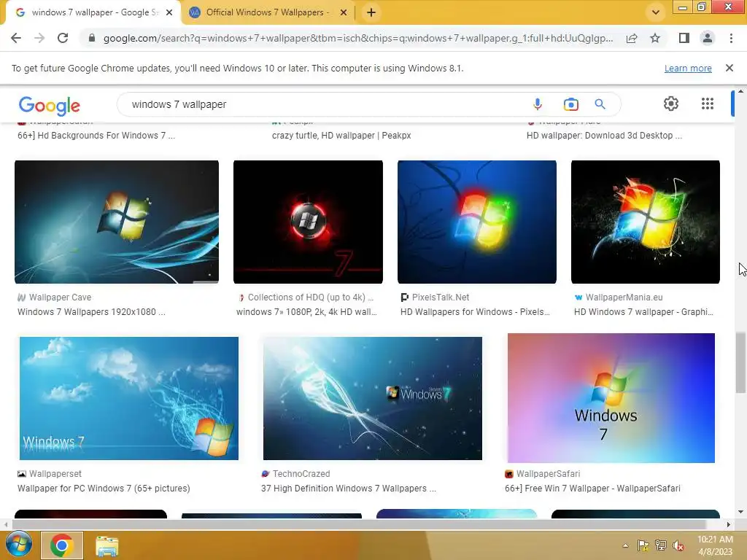The image size is (747, 560).
Task: Click the muted volume tray icon
Action: click(x=678, y=545)
